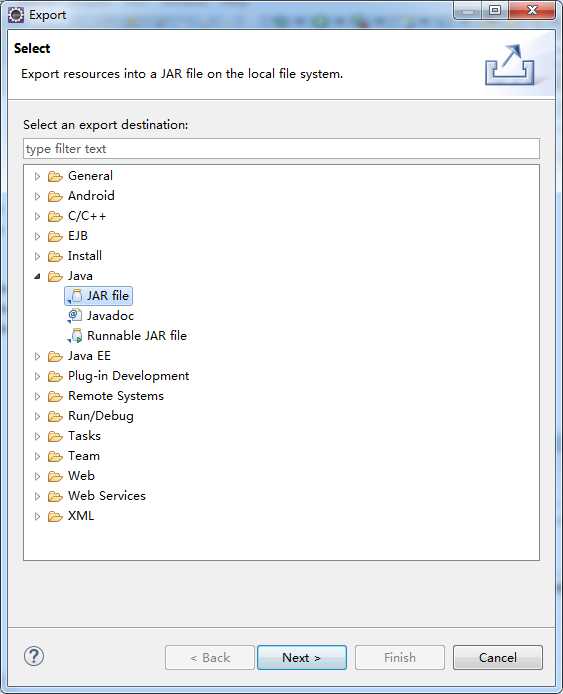Click the Plug-in Development folder icon
The width and height of the screenshot is (563, 694).
(55, 376)
